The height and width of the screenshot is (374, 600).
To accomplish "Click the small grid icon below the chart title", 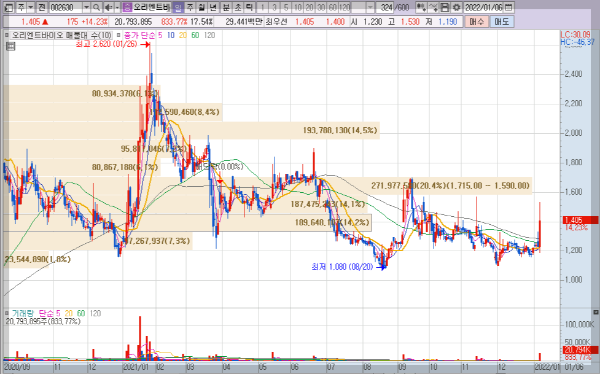I will 10,47.
